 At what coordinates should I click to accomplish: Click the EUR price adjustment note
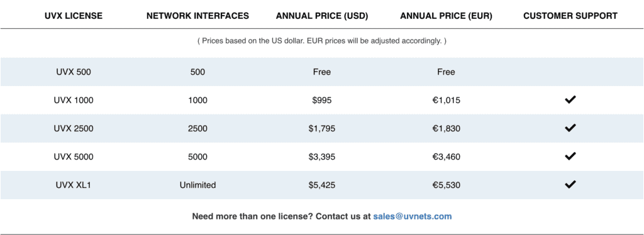[x=322, y=41]
